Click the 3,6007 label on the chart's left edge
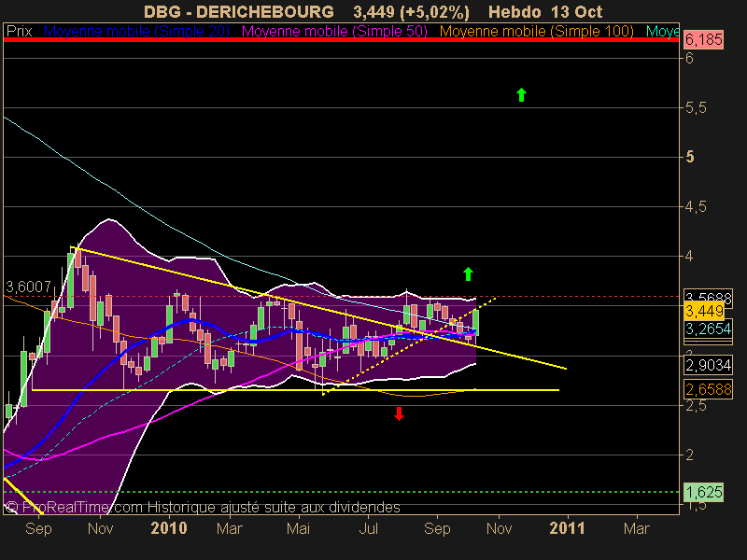The width and height of the screenshot is (747, 560). [28, 287]
